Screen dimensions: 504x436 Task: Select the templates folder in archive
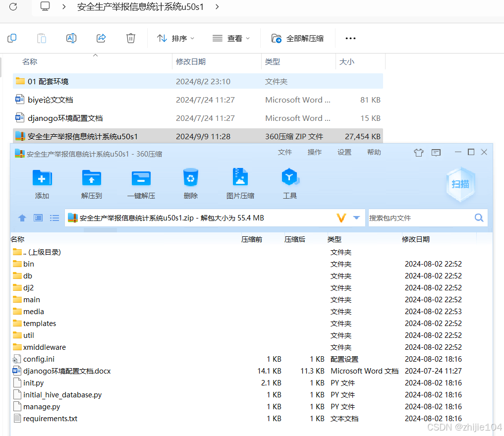click(40, 324)
